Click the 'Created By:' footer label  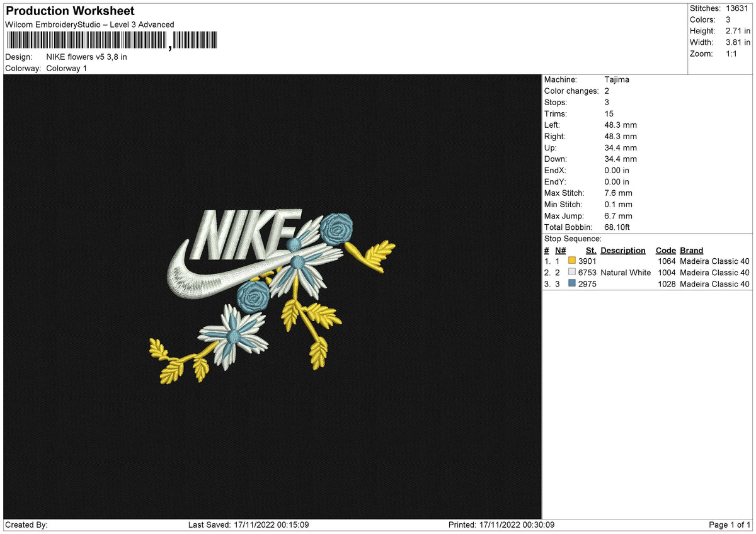[x=26, y=525]
